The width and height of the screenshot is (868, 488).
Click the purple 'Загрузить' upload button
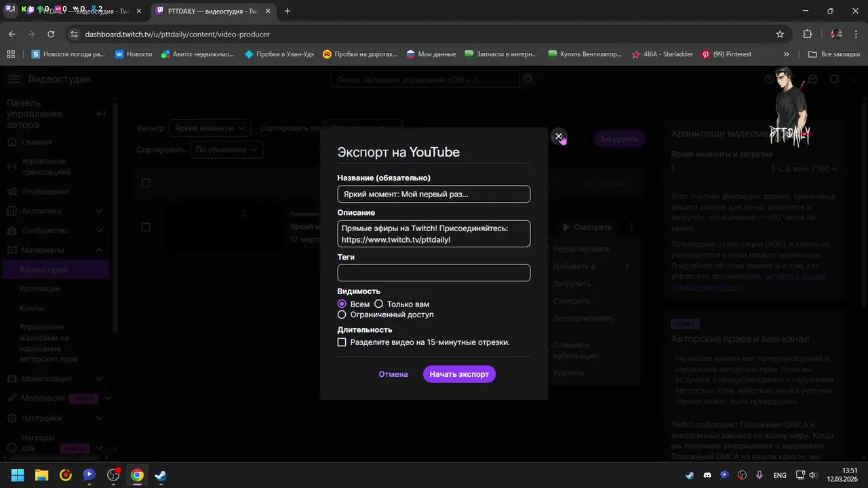pyautogui.click(x=619, y=139)
